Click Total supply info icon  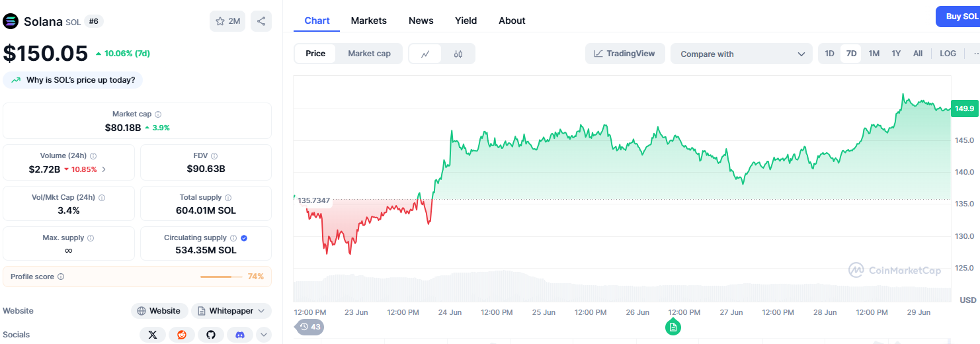(228, 198)
